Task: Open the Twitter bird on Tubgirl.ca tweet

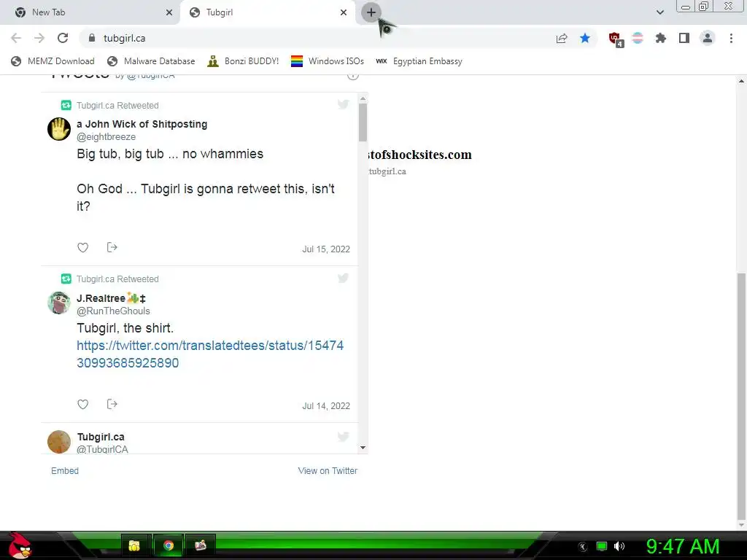Action: pyautogui.click(x=343, y=437)
